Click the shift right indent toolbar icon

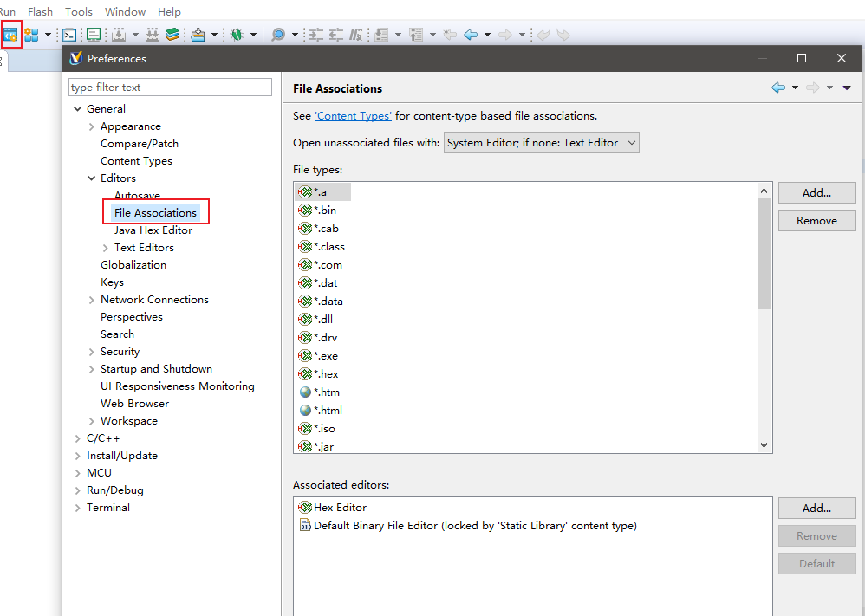(x=315, y=35)
